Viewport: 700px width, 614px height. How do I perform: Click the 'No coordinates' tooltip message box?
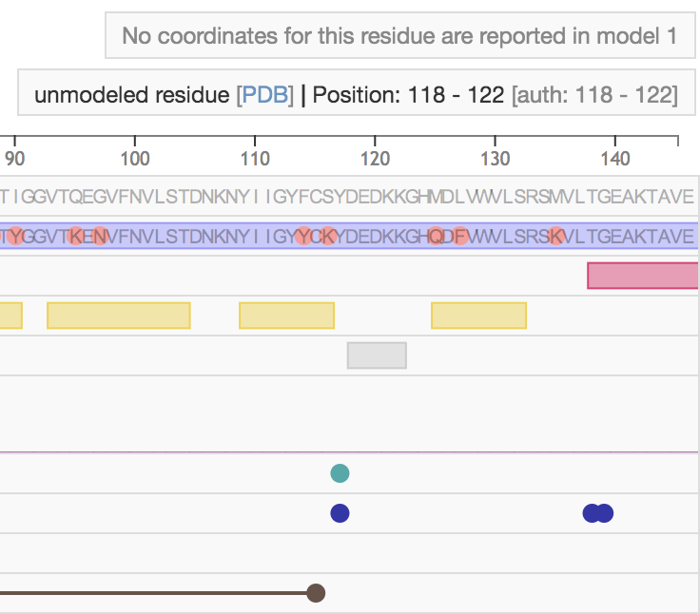click(400, 37)
